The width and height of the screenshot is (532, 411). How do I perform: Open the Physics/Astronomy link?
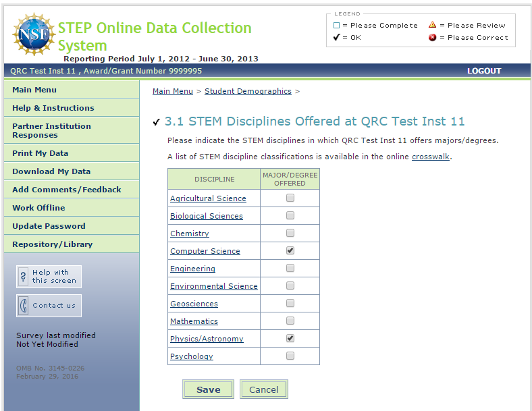tap(207, 339)
